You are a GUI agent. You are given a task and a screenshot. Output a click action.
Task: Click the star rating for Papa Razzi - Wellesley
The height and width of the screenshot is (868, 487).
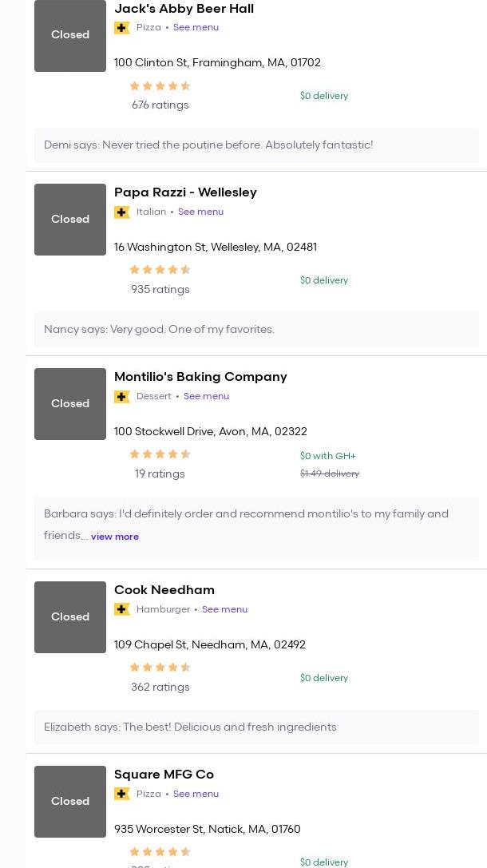tap(160, 270)
